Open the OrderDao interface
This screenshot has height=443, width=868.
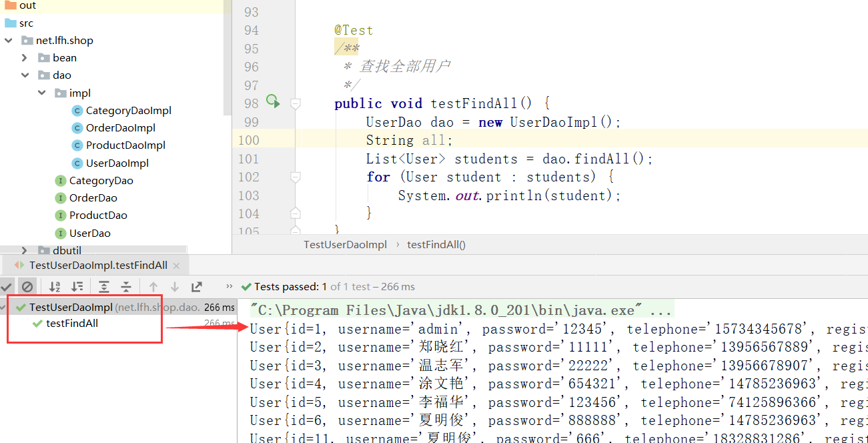coord(93,197)
